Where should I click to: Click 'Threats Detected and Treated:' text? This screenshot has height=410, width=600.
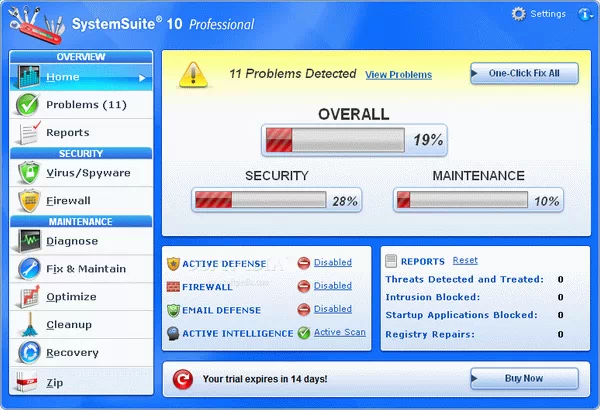click(465, 279)
